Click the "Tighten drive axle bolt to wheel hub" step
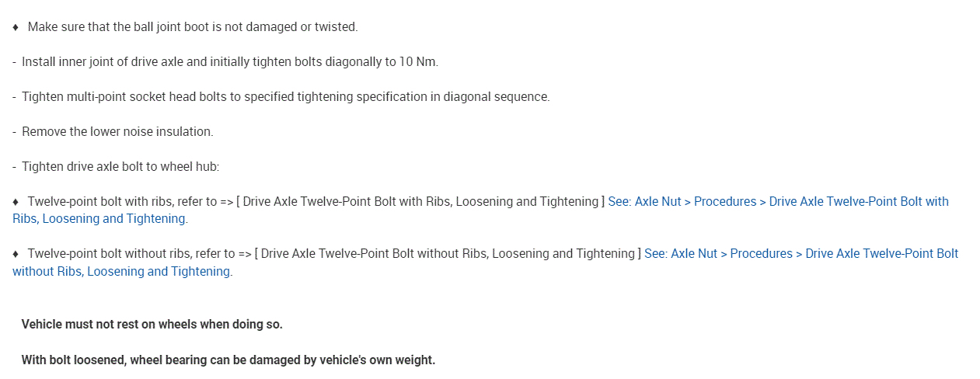 (120, 167)
